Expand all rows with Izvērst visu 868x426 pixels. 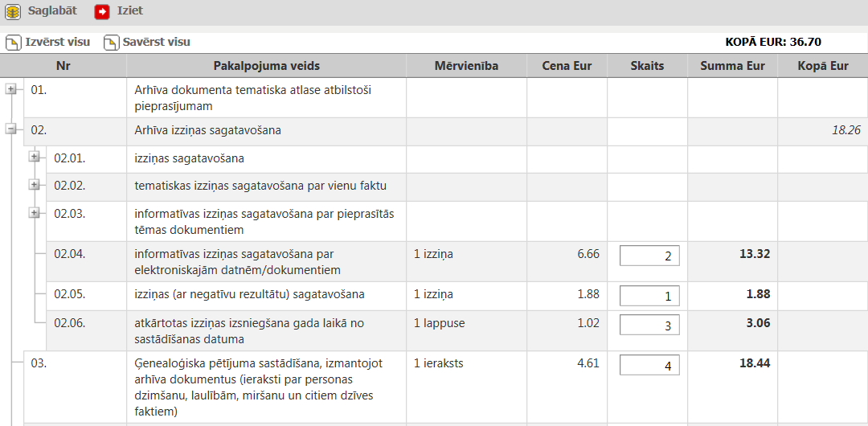point(57,42)
